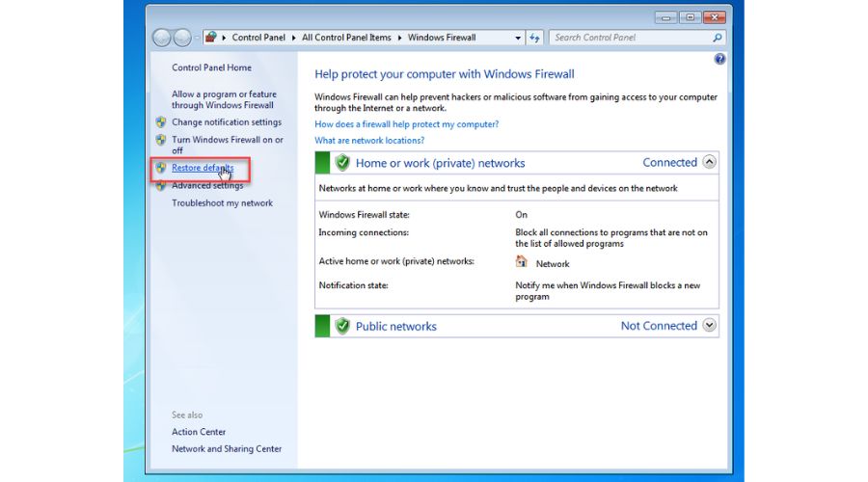The width and height of the screenshot is (868, 482).
Task: Click the green shield icon for Home or work networks
Action: pyautogui.click(x=342, y=163)
